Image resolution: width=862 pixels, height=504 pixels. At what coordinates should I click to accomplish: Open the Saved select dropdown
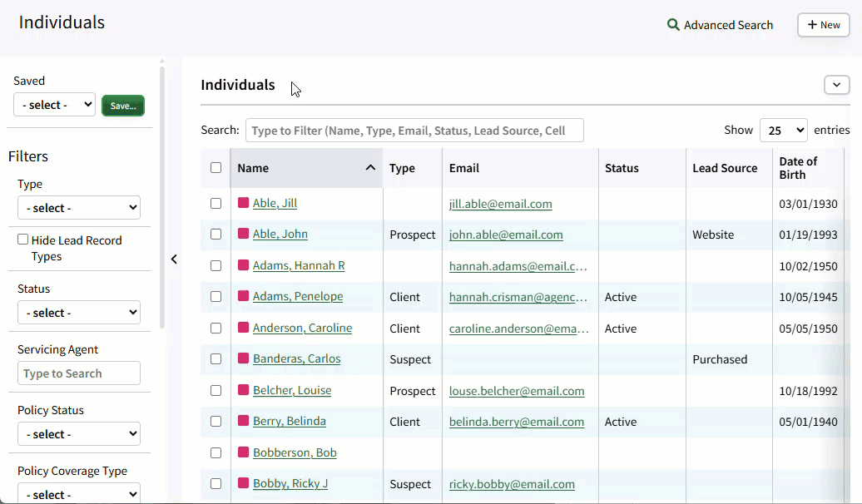tap(54, 105)
